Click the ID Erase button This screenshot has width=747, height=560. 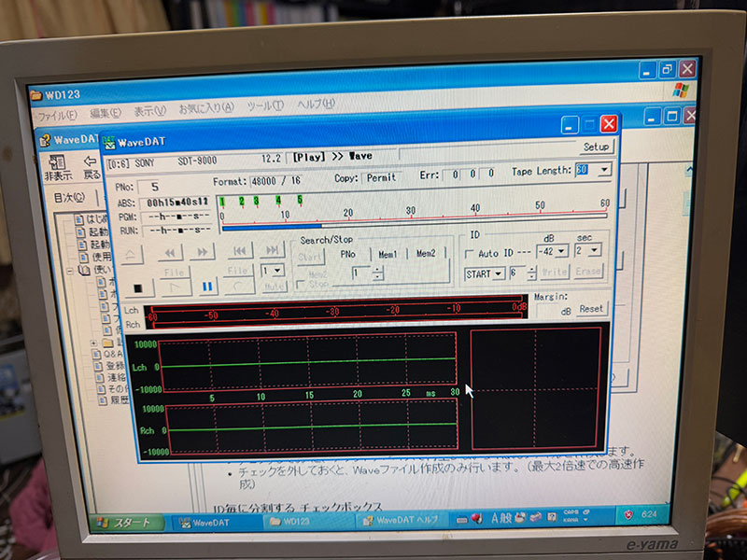pyautogui.click(x=588, y=271)
